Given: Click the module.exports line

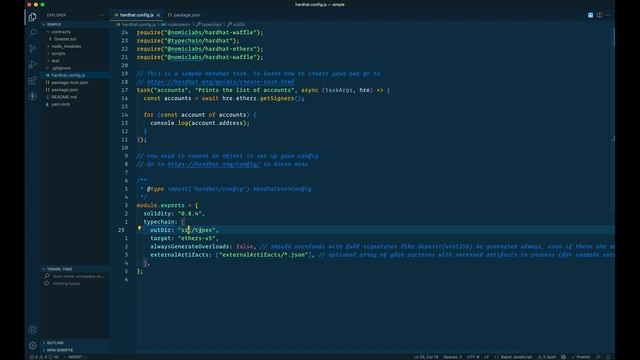Looking at the screenshot, I should (x=167, y=205).
